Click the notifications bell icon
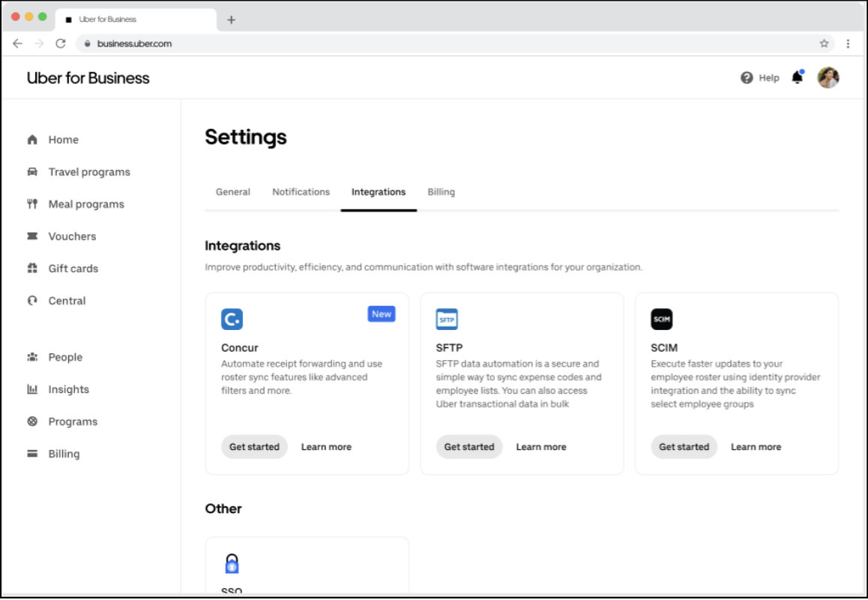The width and height of the screenshot is (868, 600). pos(797,78)
